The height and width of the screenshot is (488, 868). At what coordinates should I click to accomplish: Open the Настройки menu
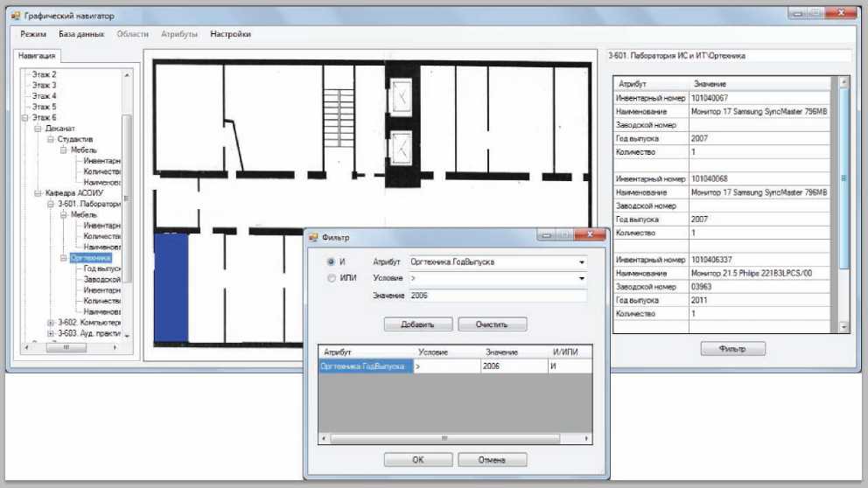click(x=230, y=34)
